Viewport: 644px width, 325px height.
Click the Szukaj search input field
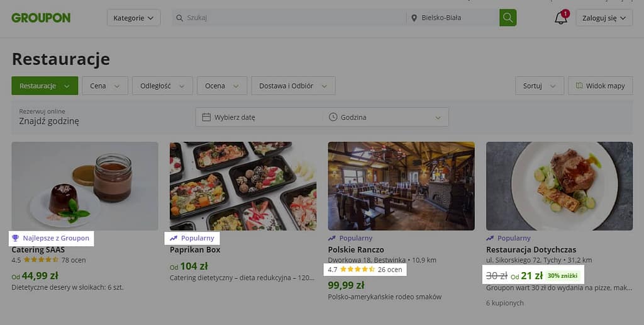[x=289, y=18]
